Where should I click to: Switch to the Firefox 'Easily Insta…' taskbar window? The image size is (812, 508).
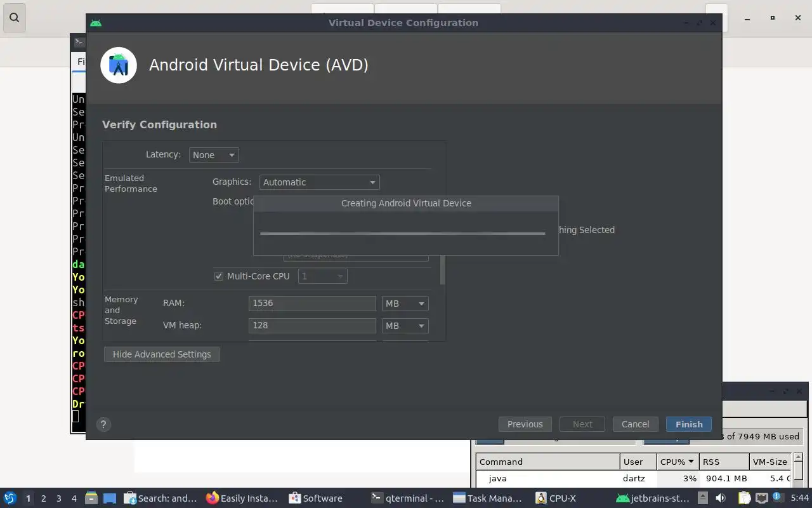[242, 498]
